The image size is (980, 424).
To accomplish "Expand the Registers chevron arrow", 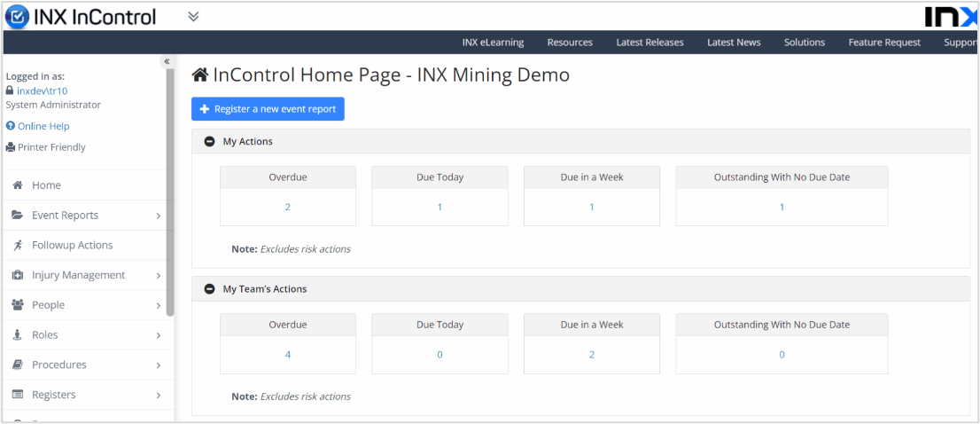I will [158, 396].
